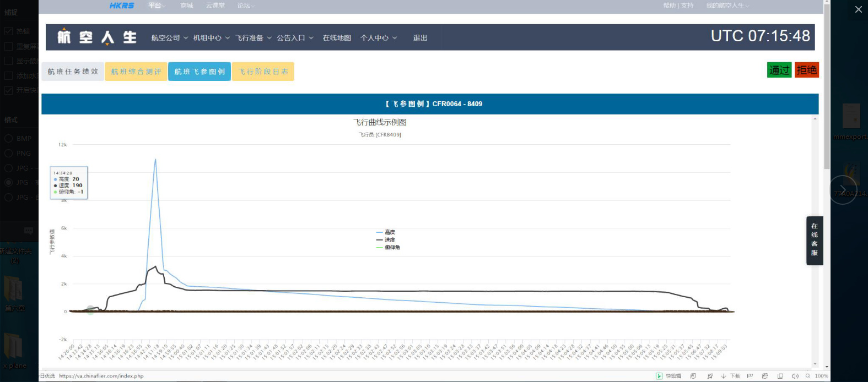Select the PNG format radio button
The image size is (868, 382).
(x=8, y=153)
